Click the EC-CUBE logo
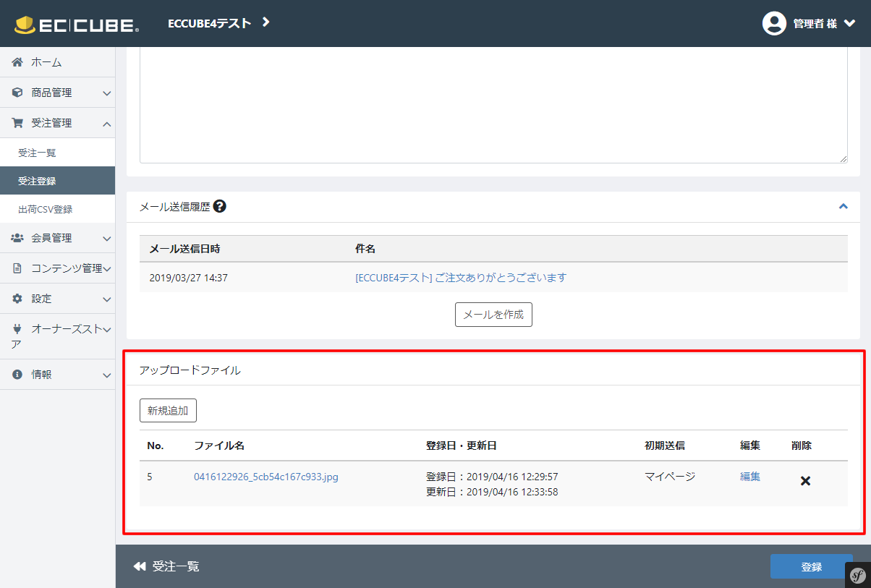Viewport: 871px width, 588px height. click(77, 24)
